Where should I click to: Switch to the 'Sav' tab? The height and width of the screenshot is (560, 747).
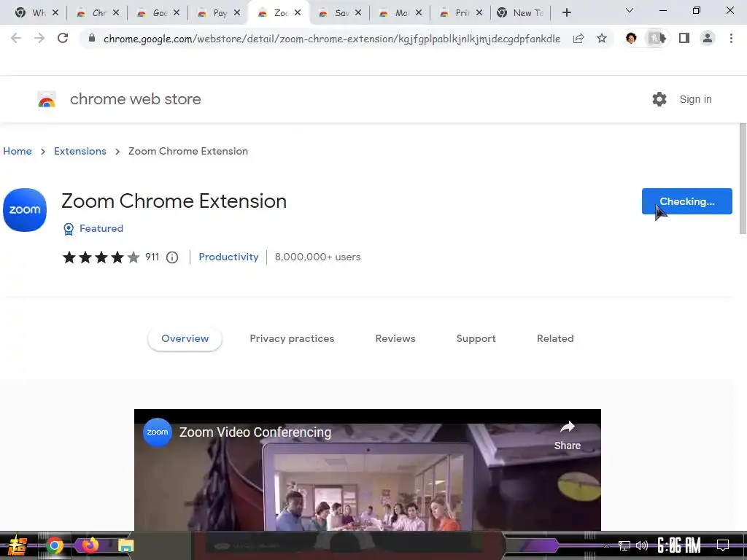[341, 13]
